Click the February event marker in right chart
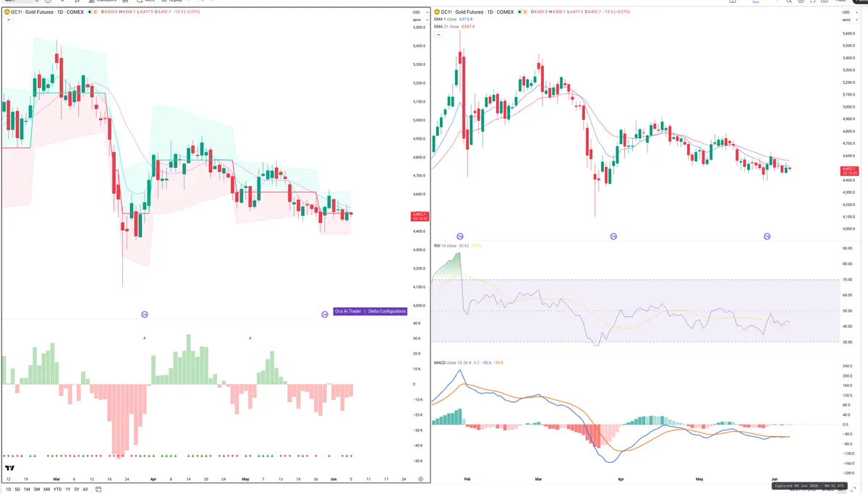The image size is (868, 494). point(460,237)
